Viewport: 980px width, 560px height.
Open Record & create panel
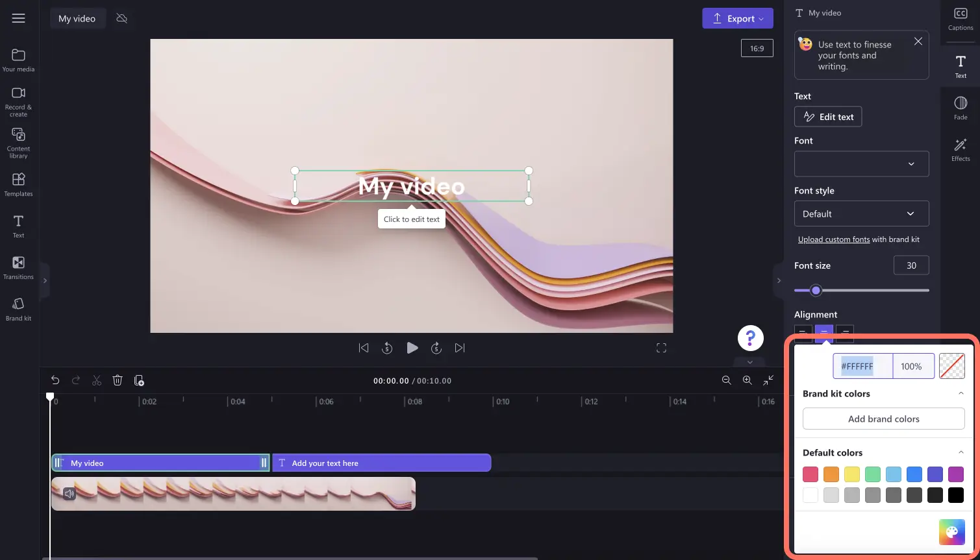(x=18, y=102)
